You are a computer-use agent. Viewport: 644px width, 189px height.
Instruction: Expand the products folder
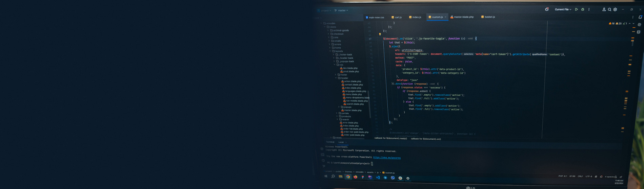337,116
